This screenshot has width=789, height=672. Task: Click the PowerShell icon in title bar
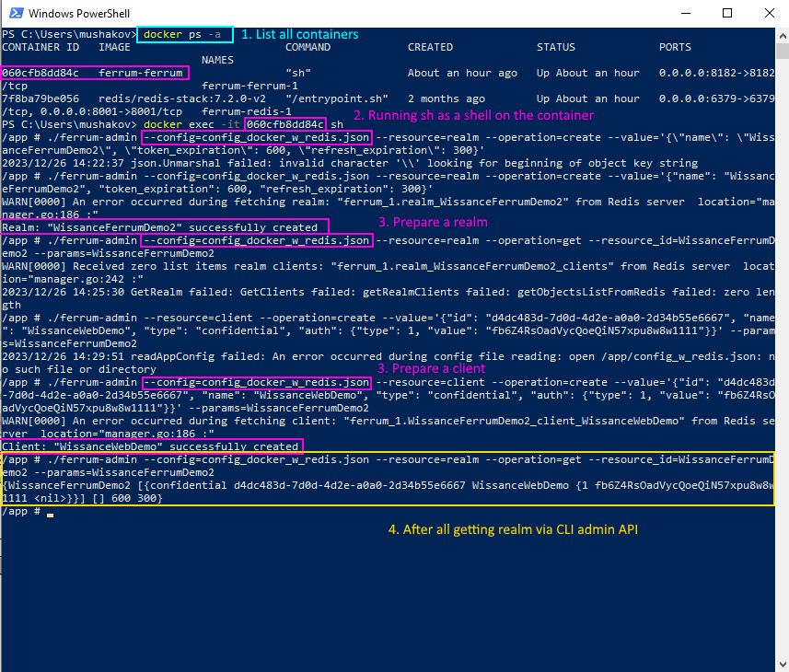pos(16,13)
